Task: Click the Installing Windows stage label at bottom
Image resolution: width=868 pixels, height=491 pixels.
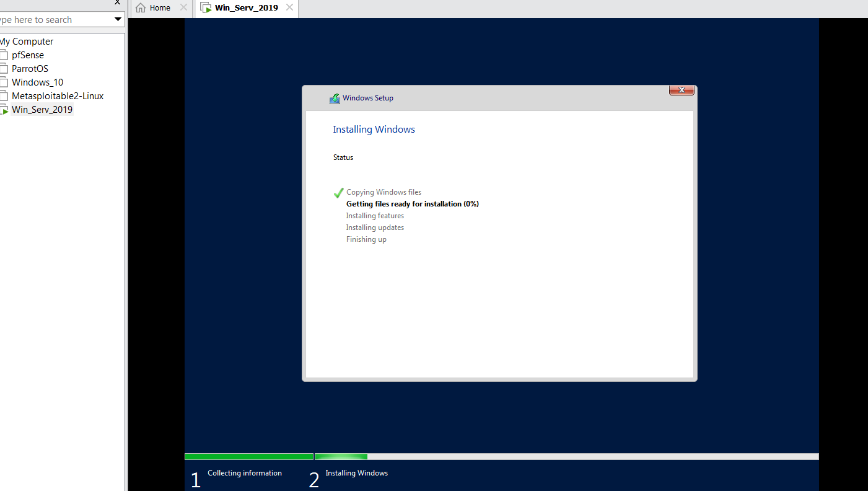Action: (357, 473)
